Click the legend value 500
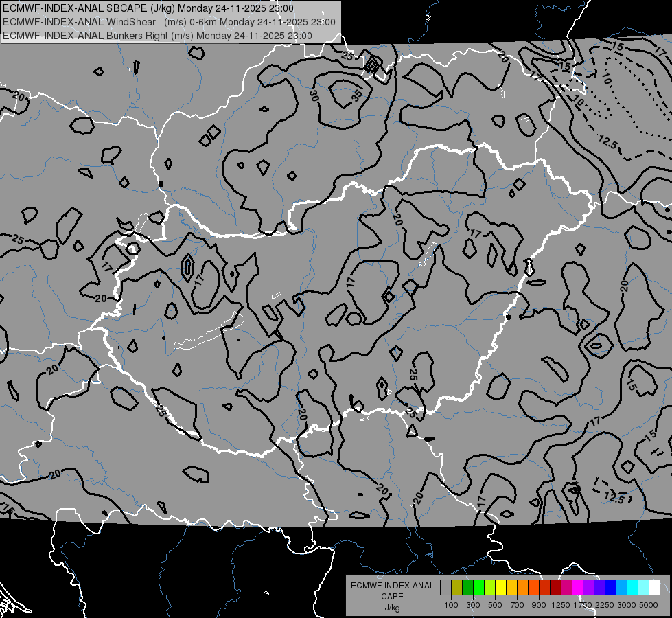Image resolution: width=672 pixels, height=618 pixels. click(x=495, y=605)
